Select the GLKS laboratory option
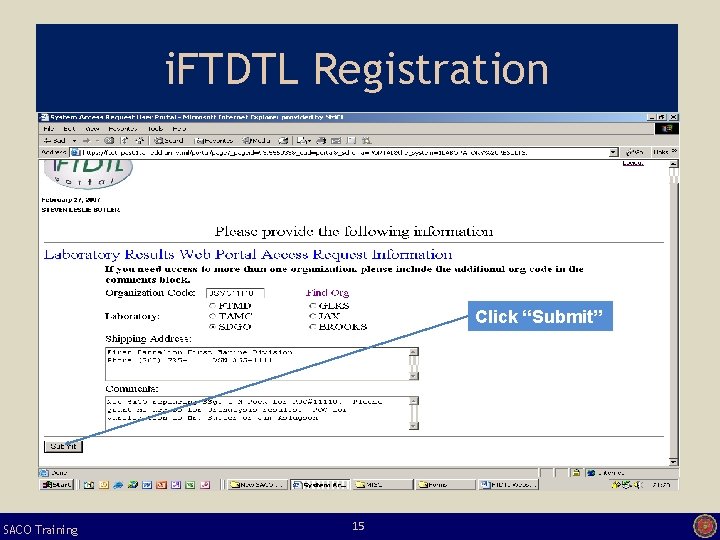This screenshot has height=540, width=720. coord(313,306)
